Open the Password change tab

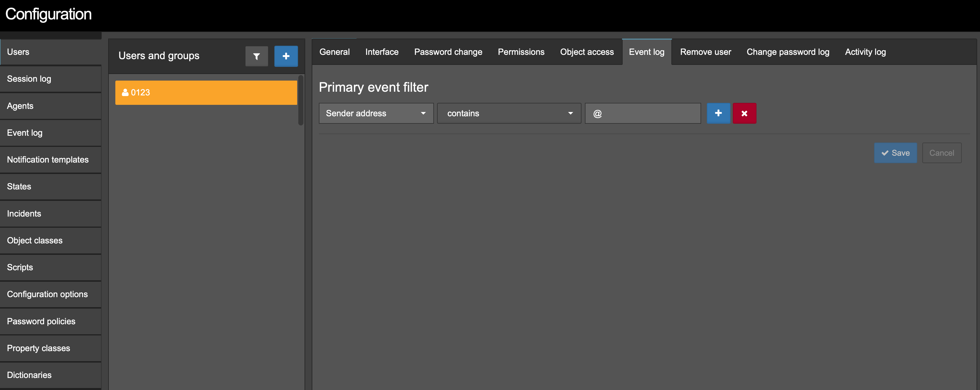pyautogui.click(x=448, y=52)
